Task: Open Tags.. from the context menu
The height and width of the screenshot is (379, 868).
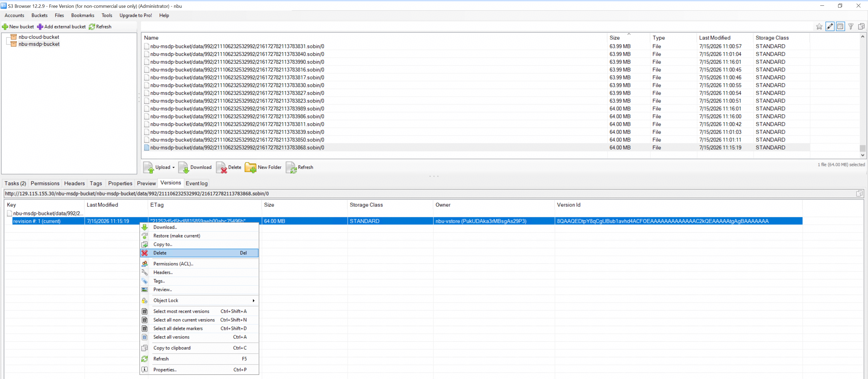Action: [199, 281]
